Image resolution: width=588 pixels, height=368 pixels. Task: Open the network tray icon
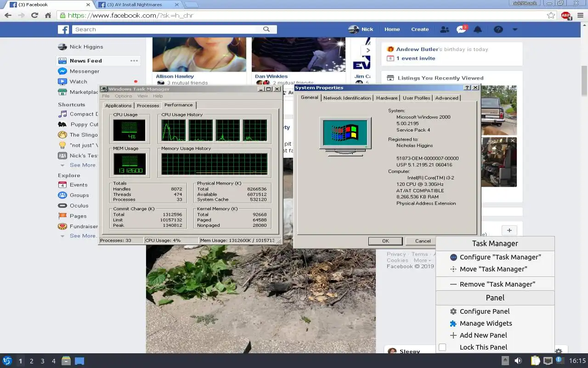tap(548, 361)
